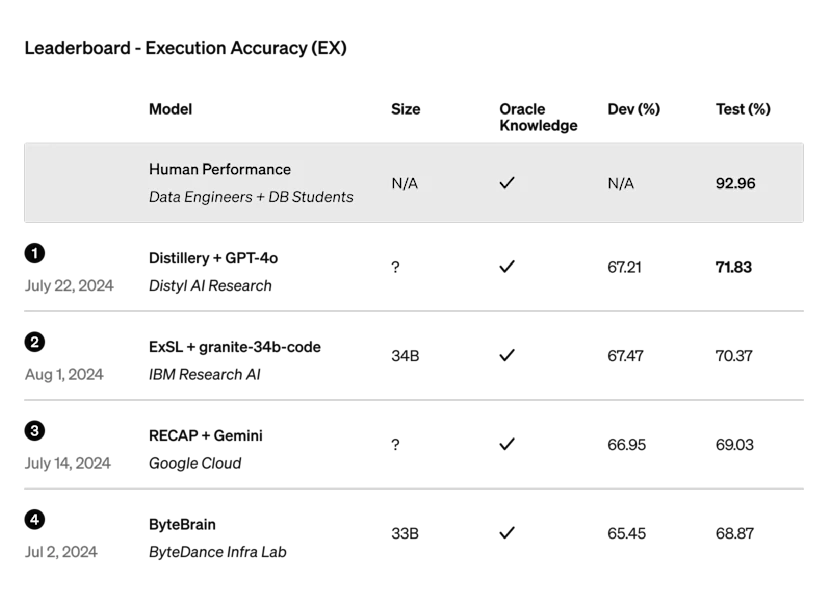This screenshot has height=598, width=828.
Task: Click the rank 3 badge icon
Action: [x=35, y=431]
